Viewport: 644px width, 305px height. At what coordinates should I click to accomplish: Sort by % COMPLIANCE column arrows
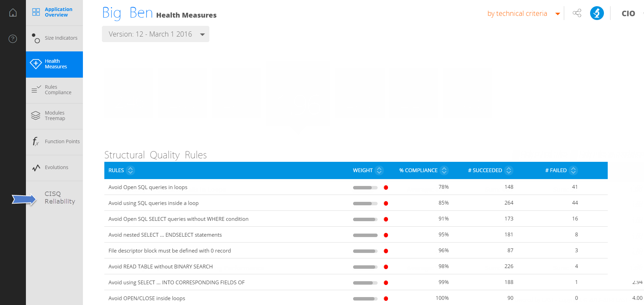coord(444,170)
